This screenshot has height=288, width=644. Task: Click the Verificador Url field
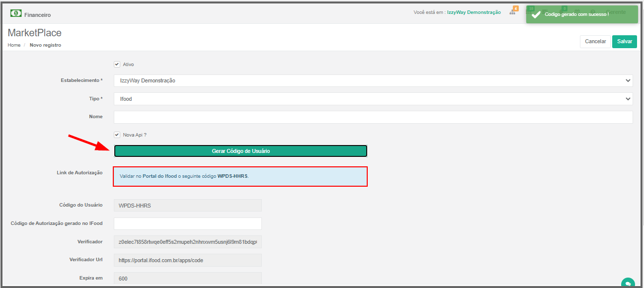tap(188, 260)
